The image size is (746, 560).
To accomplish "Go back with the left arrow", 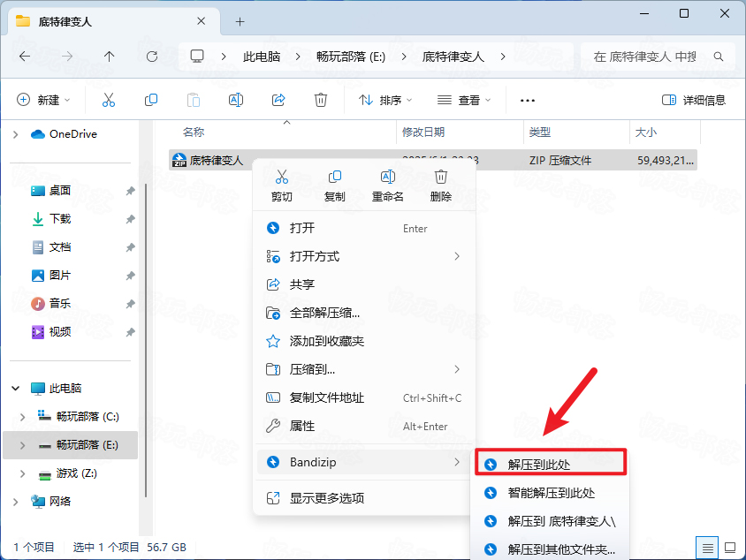I will 25,57.
